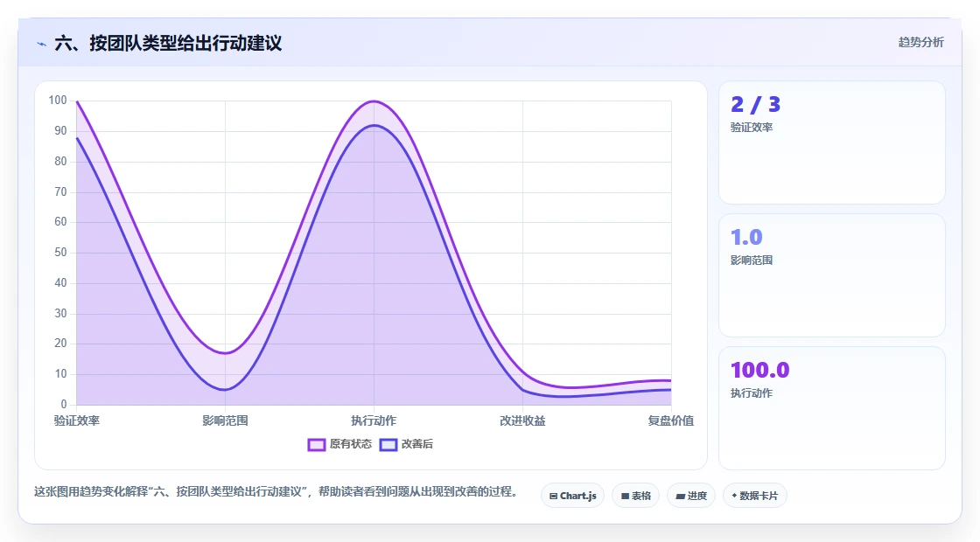Select the Chart.js tag chip
Screen dimensions: 980x542
click(x=572, y=496)
